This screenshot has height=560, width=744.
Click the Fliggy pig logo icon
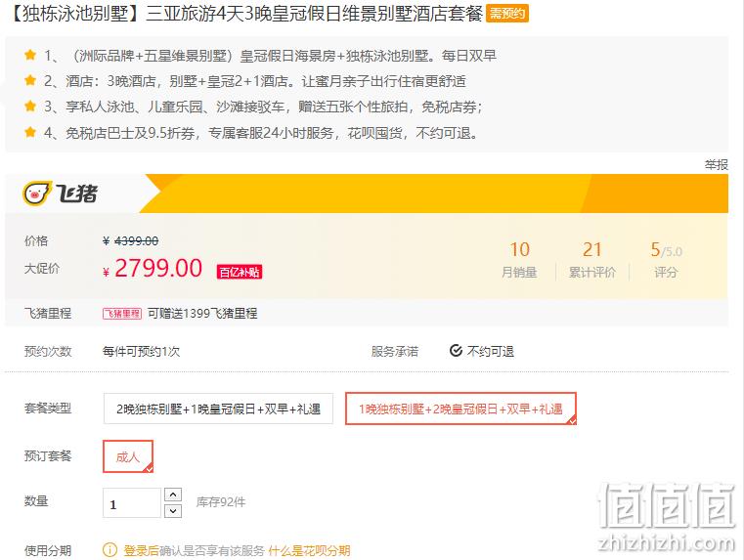[x=37, y=193]
